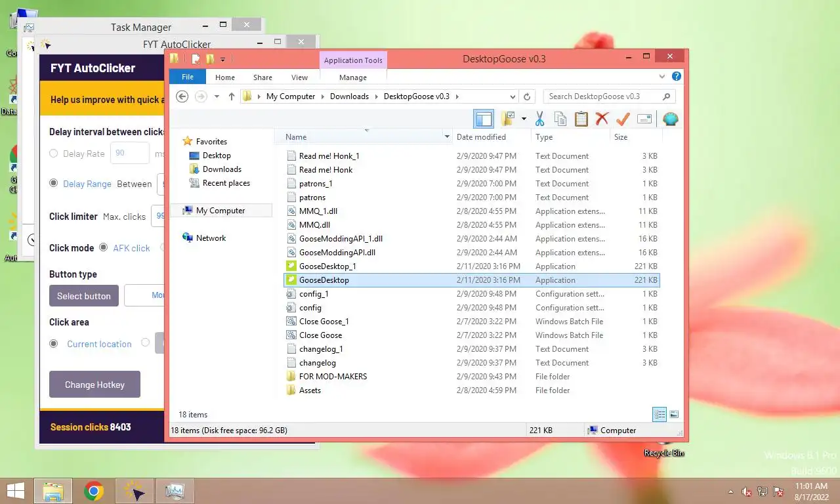The height and width of the screenshot is (504, 840).
Task: Open Google Chrome from the taskbar
Action: [x=94, y=491]
